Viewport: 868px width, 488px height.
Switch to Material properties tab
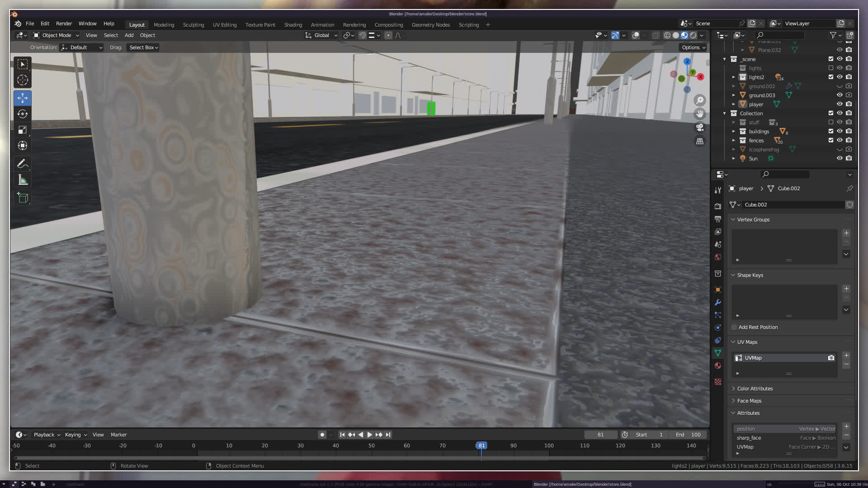pos(718,366)
